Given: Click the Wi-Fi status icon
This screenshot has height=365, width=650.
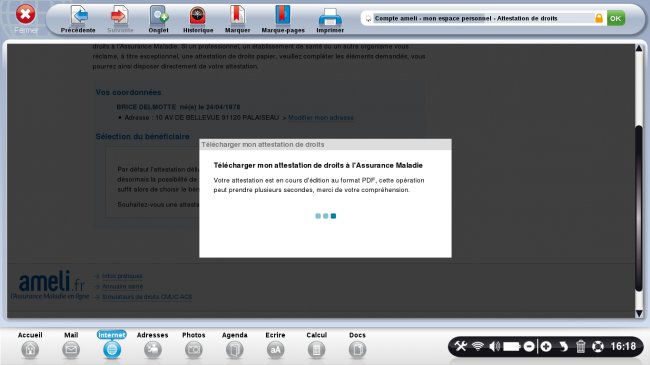Looking at the screenshot, I should click(x=478, y=346).
